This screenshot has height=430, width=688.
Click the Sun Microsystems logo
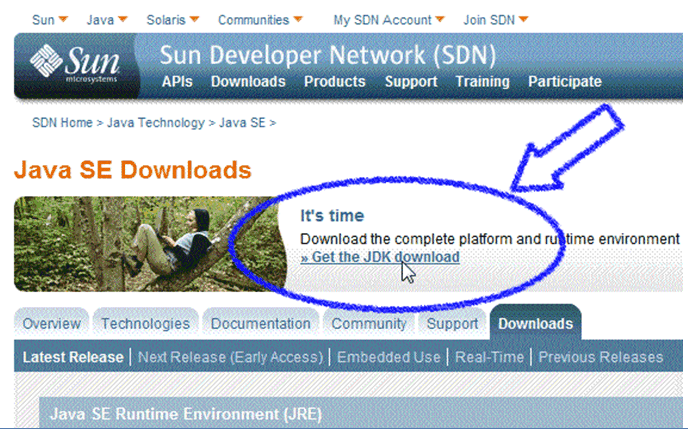tap(75, 64)
